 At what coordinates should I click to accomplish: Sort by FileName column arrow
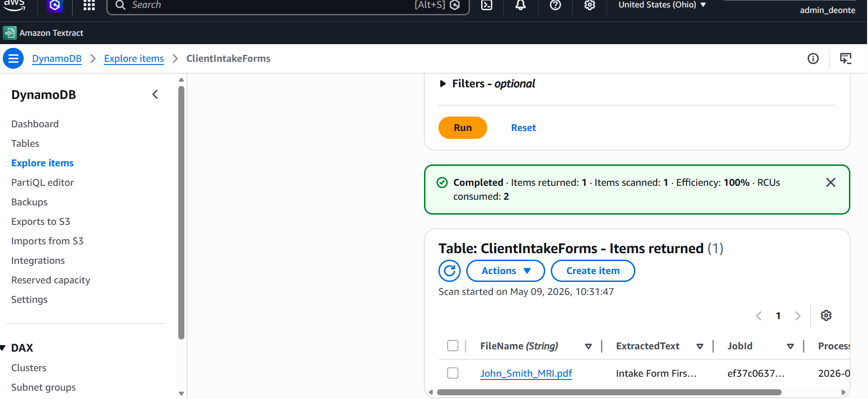[588, 347]
